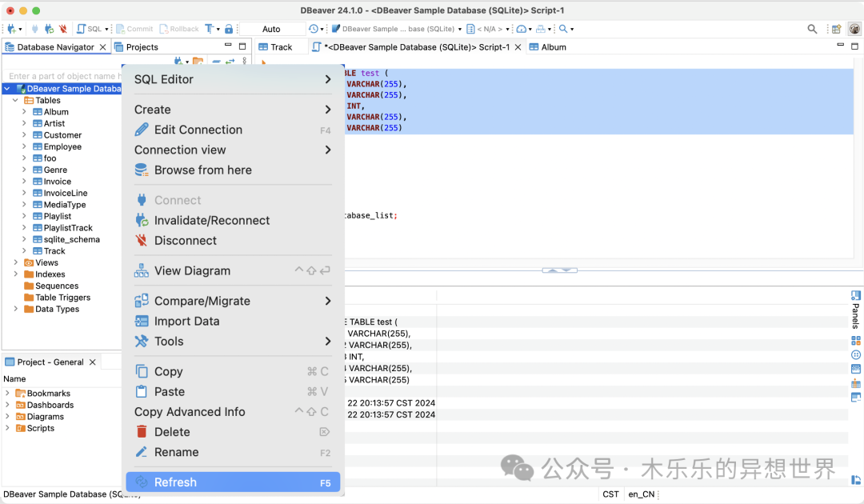Open the < N/A > schema selector dropdown
Screen dimensions: 864x504
488,29
